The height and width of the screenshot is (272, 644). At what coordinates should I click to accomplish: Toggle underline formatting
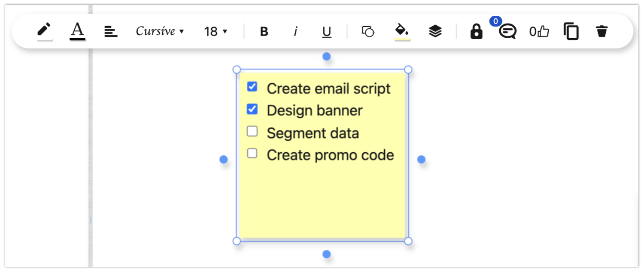pyautogui.click(x=327, y=31)
